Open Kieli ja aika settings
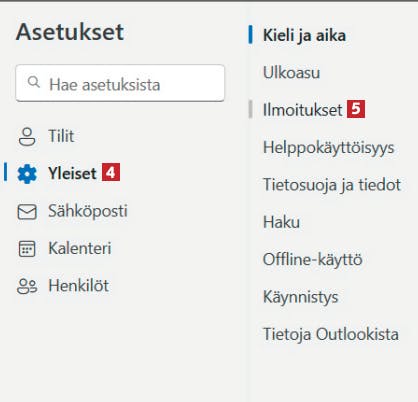The width and height of the screenshot is (418, 402). tap(304, 35)
